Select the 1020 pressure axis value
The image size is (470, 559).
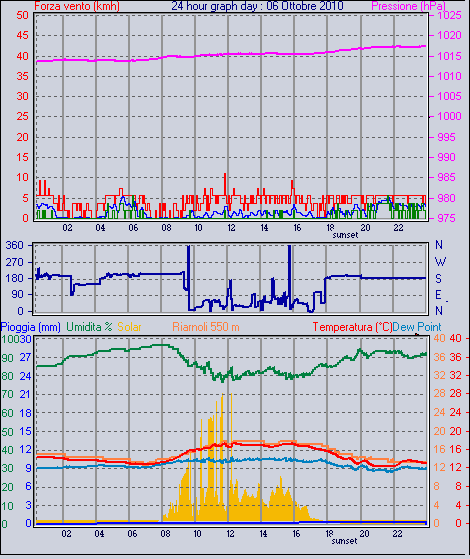pyautogui.click(x=449, y=35)
